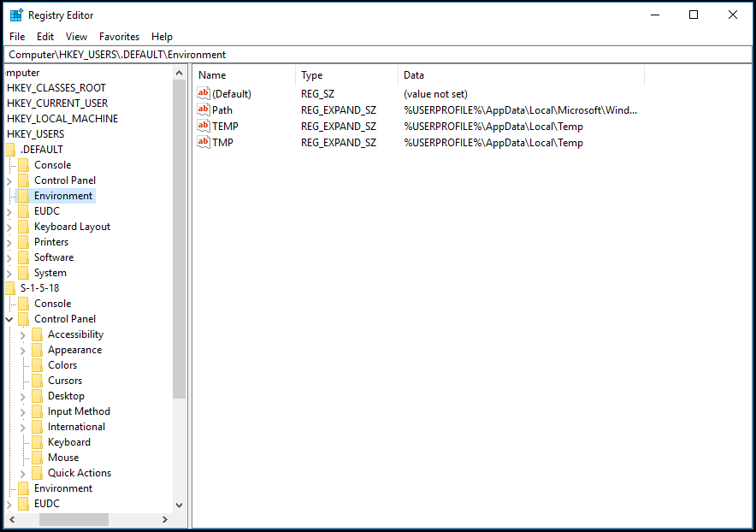Expand the EUDC key under .DEFAULT

9,212
